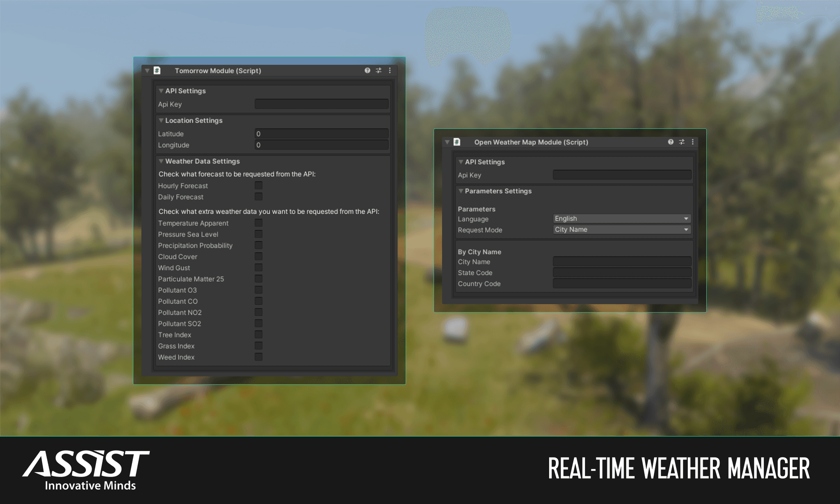
Task: Toggle the Cloud Cover checkbox
Action: 258,256
